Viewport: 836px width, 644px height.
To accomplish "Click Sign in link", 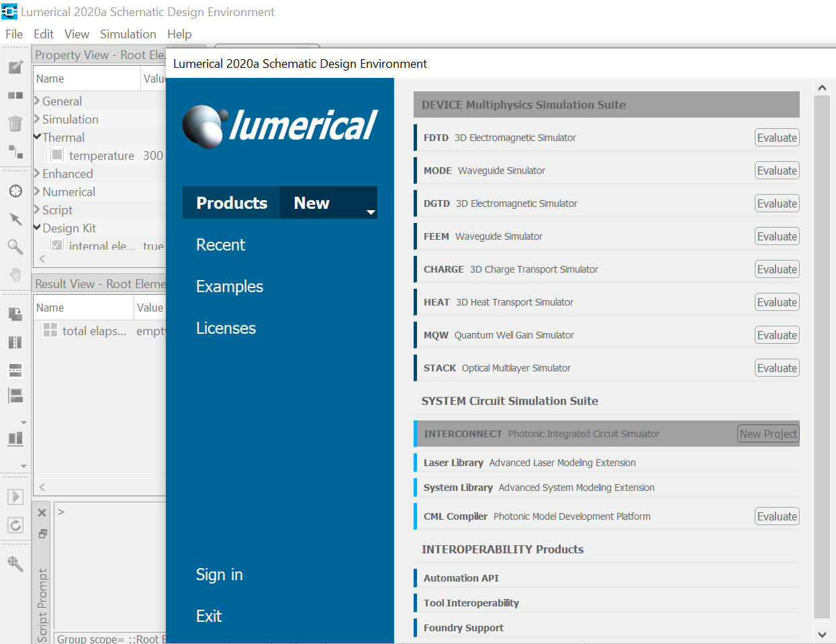I will [x=220, y=575].
